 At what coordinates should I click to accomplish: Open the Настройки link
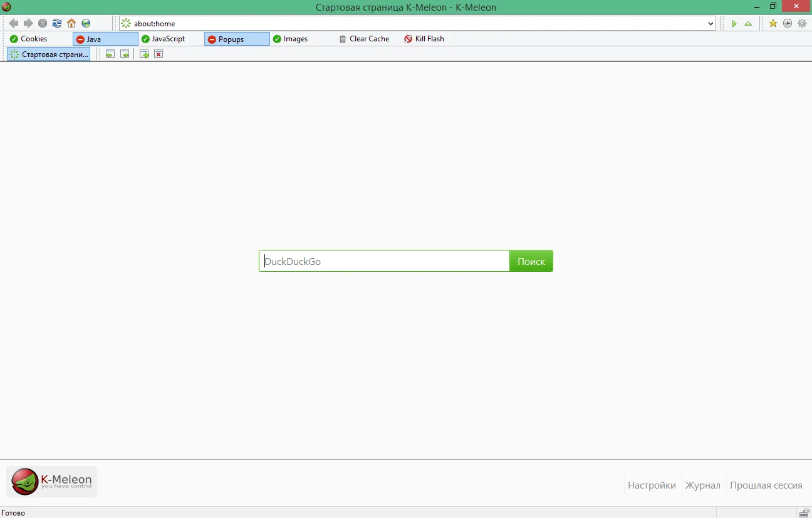coord(652,485)
